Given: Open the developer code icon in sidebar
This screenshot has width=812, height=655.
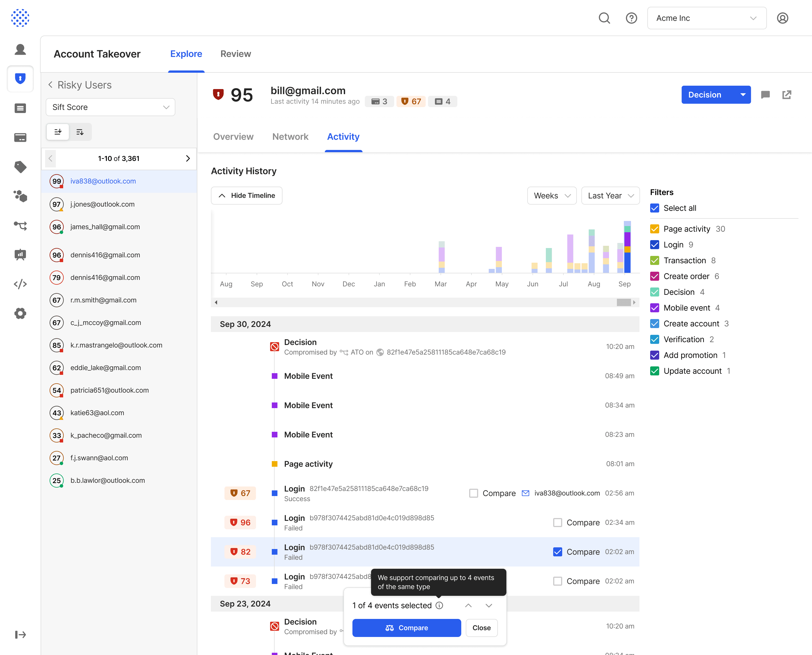Looking at the screenshot, I should pyautogui.click(x=20, y=284).
